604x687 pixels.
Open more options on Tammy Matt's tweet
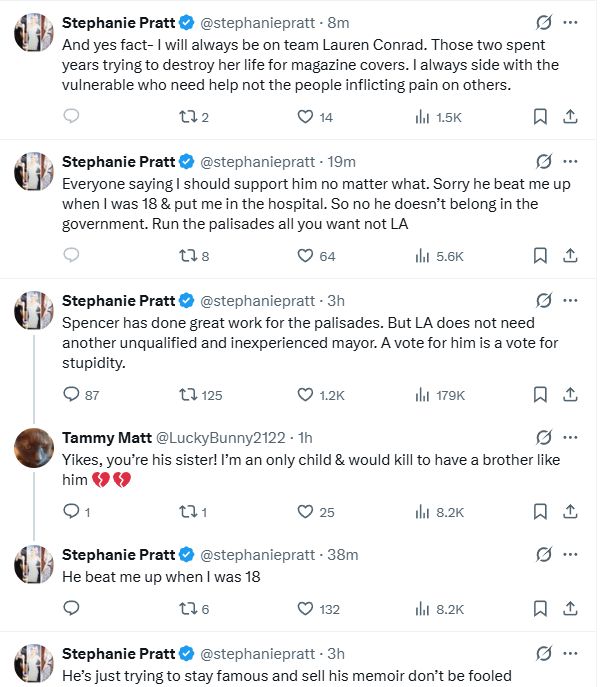570,437
